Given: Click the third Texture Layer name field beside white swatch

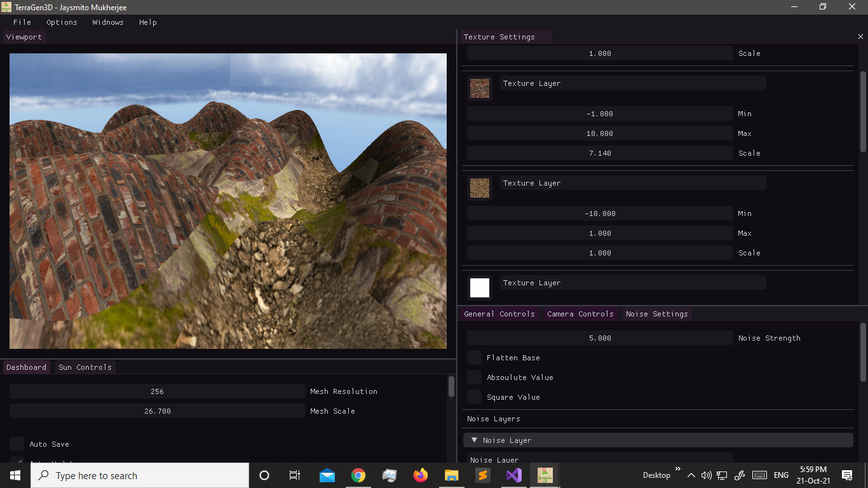Looking at the screenshot, I should point(633,283).
